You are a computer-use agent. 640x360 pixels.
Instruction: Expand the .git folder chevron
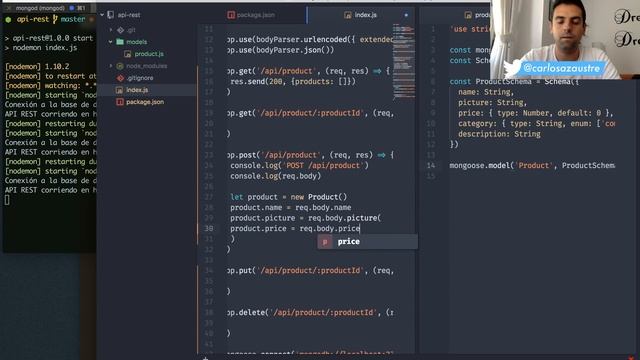pos(111,30)
